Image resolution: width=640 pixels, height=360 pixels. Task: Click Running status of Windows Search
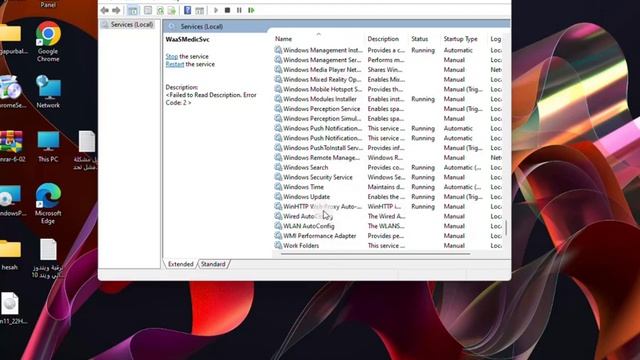[423, 167]
